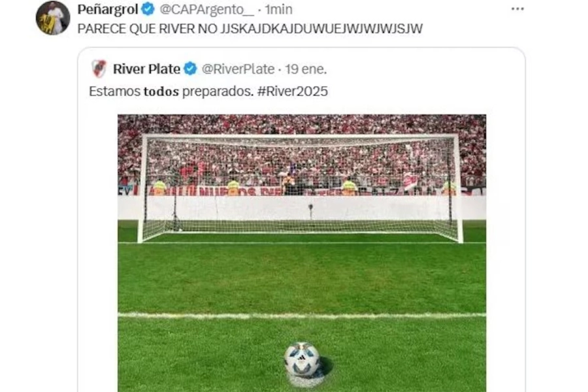Click the River Plate crest avatar

coord(99,69)
